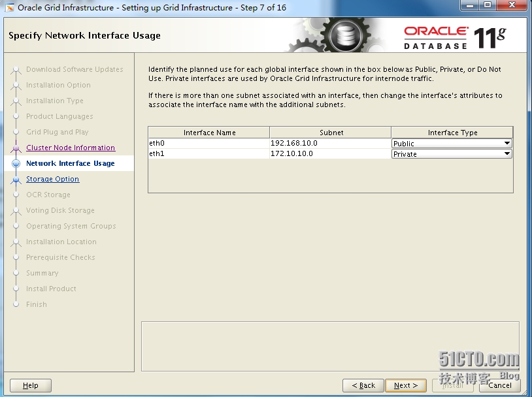Click the Storage Option step icon
This screenshot has height=397, width=532.
(x=16, y=180)
